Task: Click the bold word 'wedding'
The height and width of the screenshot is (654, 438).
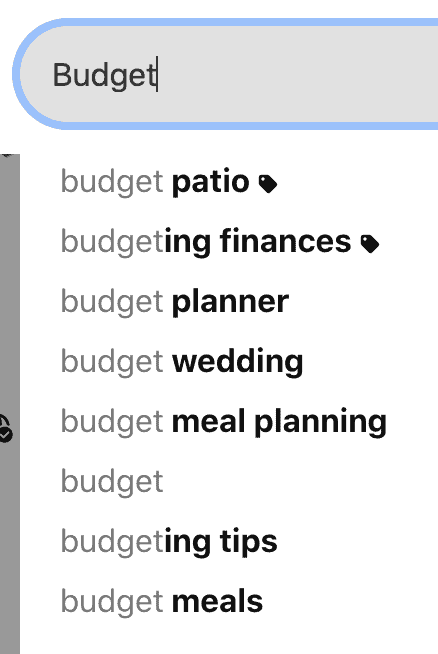Action: coord(237,362)
